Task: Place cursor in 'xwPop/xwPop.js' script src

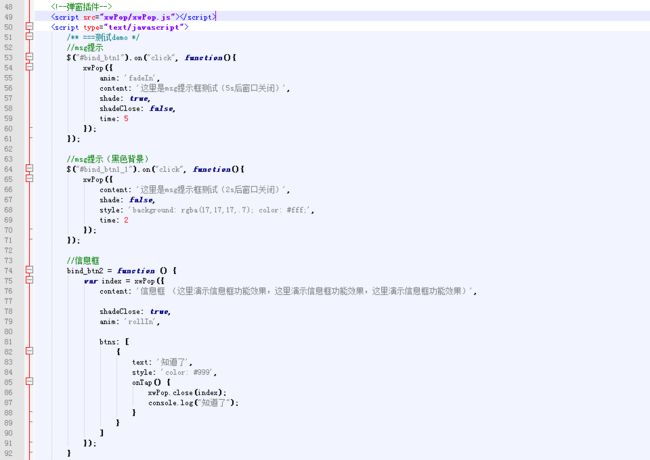Action: click(139, 17)
